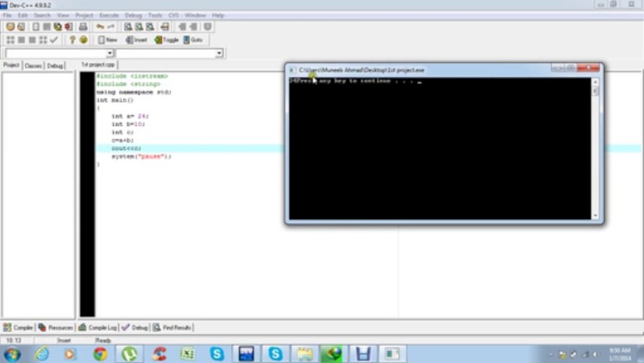The width and height of the screenshot is (644, 363).
Task: Click the Remove from Project toolbar icon
Action: pyautogui.click(x=193, y=27)
